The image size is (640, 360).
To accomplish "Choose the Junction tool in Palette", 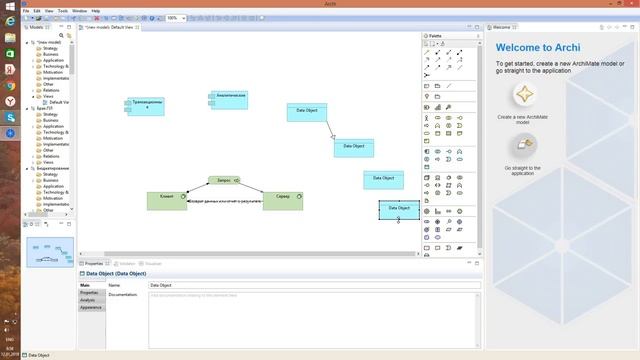I will pyautogui.click(x=427, y=75).
